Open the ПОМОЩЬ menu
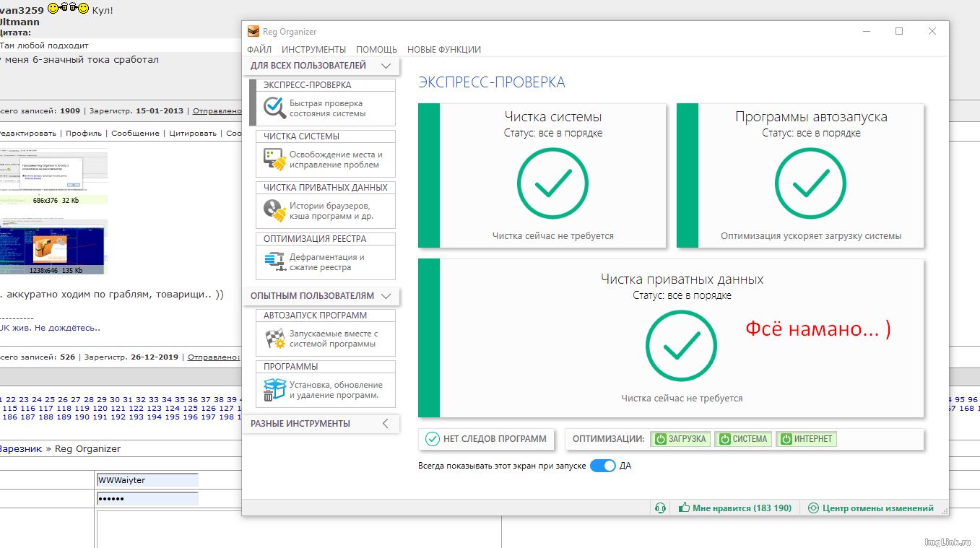980x548 pixels. coord(376,49)
